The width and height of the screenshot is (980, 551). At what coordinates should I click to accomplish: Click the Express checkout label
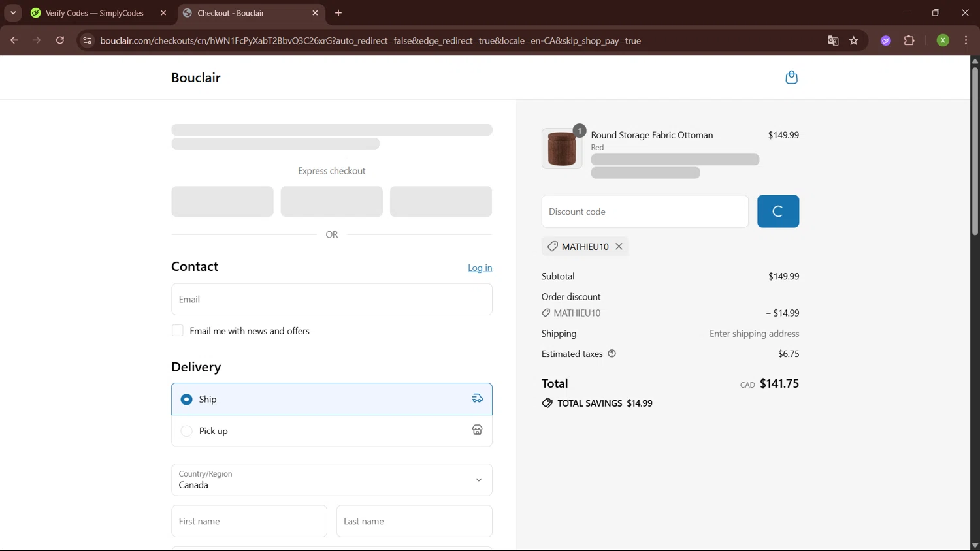(332, 171)
